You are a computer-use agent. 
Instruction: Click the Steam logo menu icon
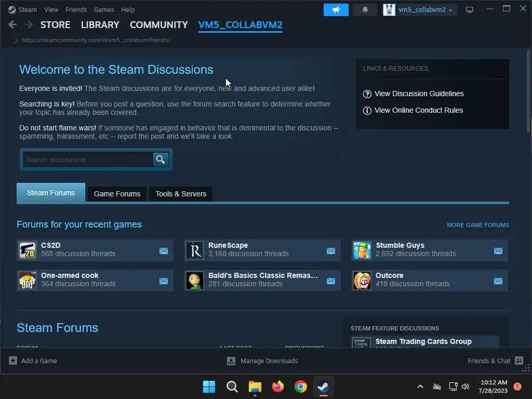pos(12,10)
